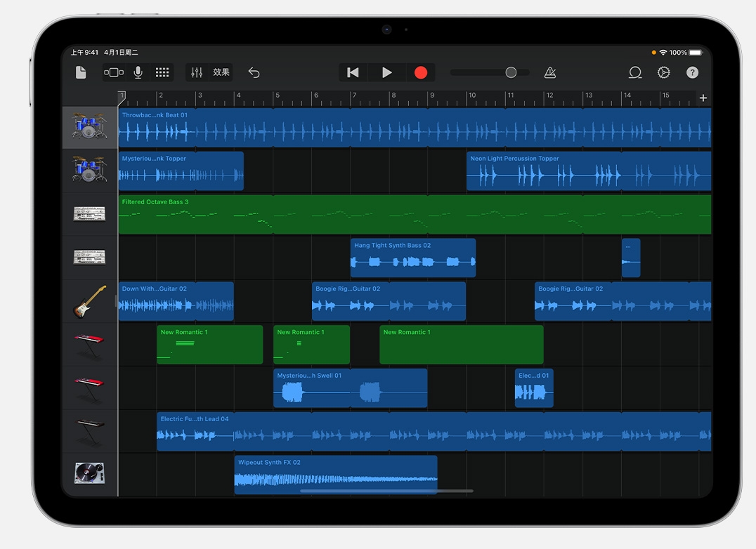Select the electric guitar track header
756x549 pixels.
click(x=90, y=301)
